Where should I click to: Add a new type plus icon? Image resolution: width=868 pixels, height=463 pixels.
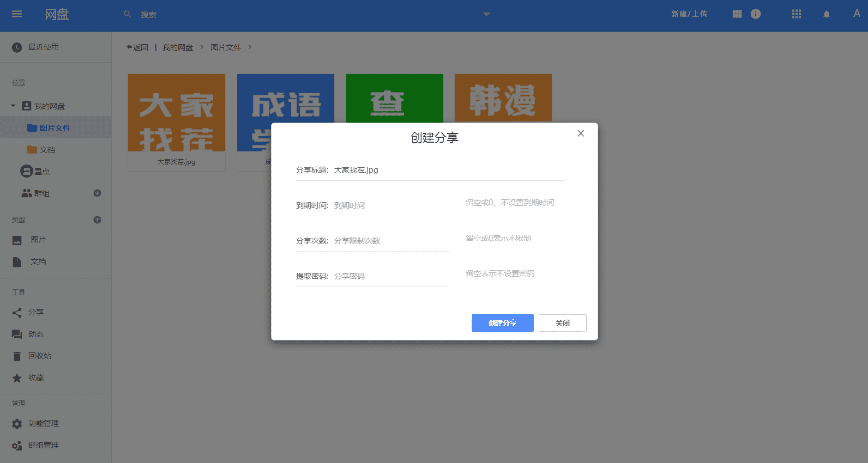pos(97,220)
